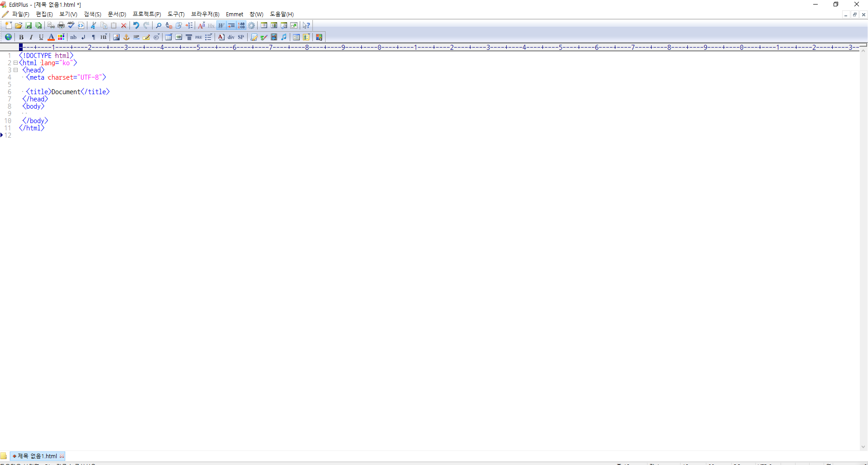This screenshot has height=465, width=868.
Task: Click the Print icon
Action: (61, 25)
